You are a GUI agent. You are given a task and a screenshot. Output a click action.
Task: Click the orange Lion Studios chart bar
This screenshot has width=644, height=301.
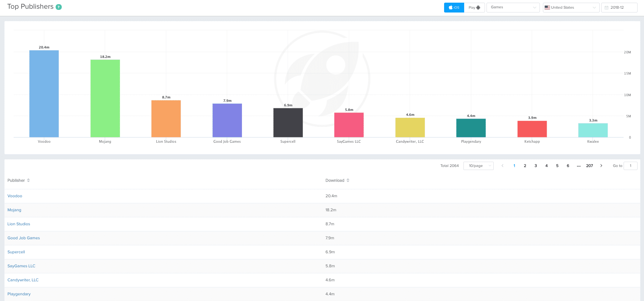(166, 119)
